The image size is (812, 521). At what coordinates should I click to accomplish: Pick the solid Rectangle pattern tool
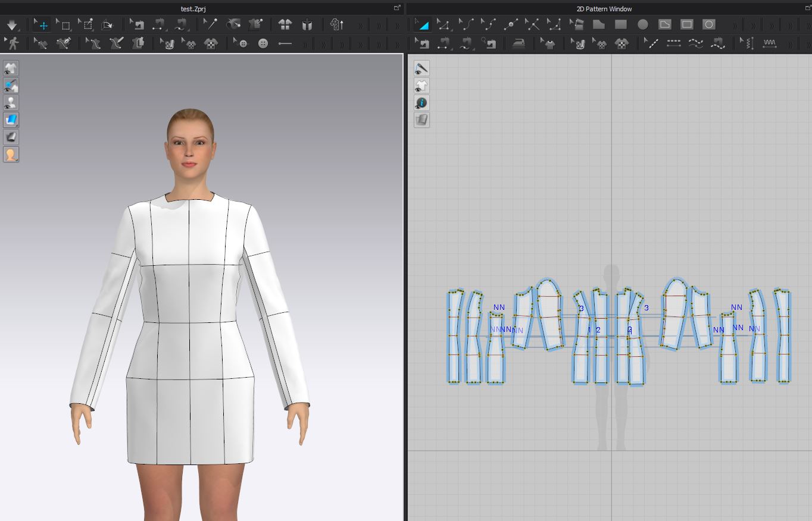[621, 25]
